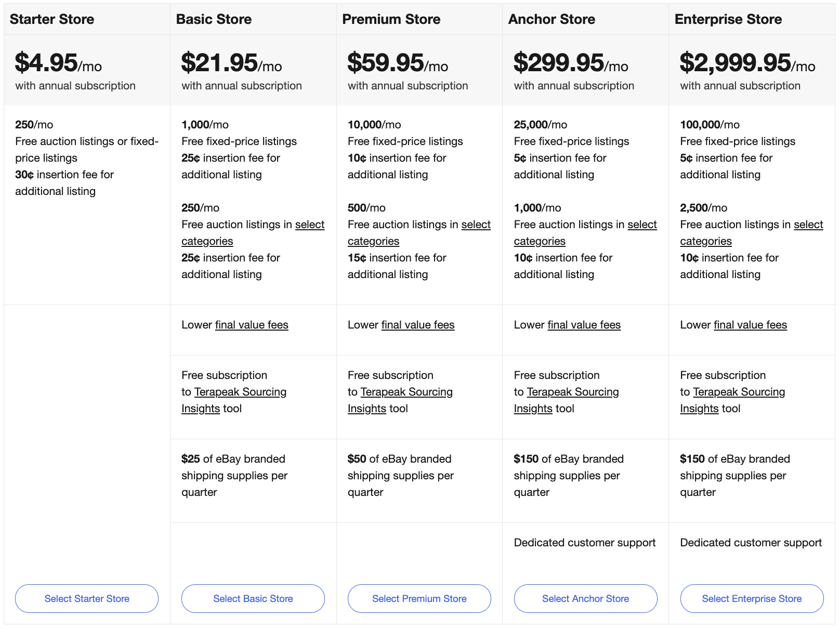Screen dimensions: 840x629
Task: Open select categories link in Premium Store
Action: 476,225
